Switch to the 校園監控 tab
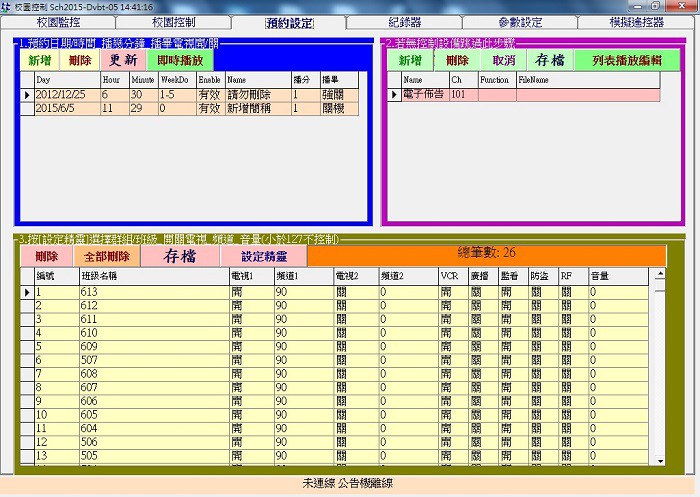The width and height of the screenshot is (700, 497). click(58, 22)
